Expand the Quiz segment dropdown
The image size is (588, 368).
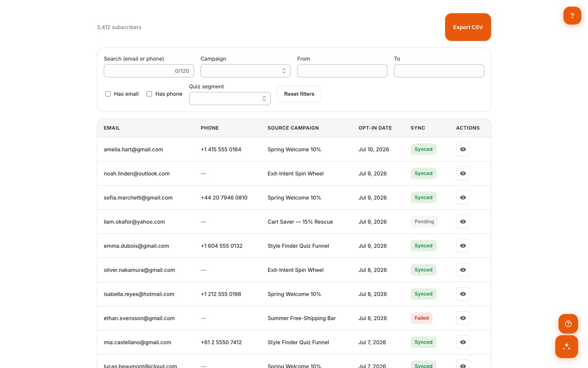point(229,99)
